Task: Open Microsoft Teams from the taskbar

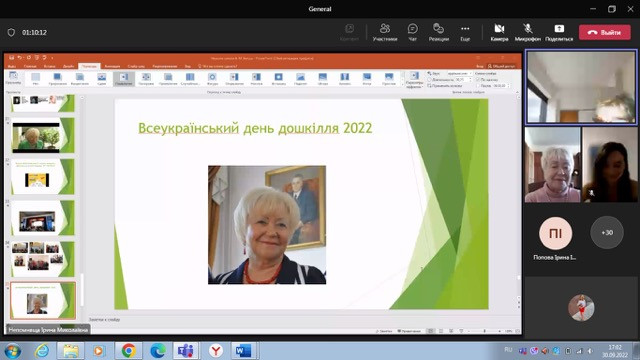Action: [186, 351]
